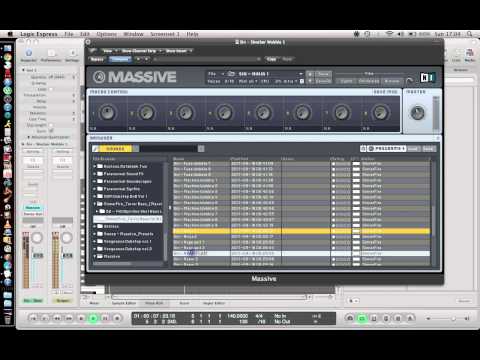Pause playback with the transport Pause button
This screenshot has height=360, width=480.
(x=105, y=318)
